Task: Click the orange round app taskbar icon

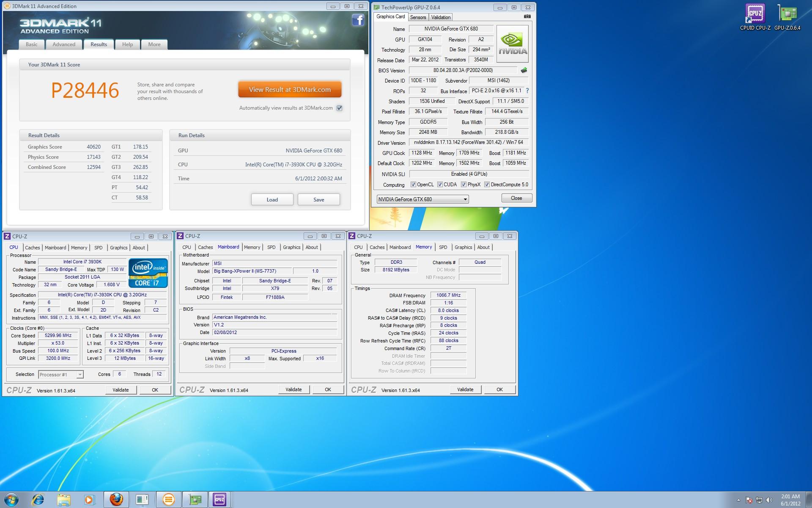Action: pyautogui.click(x=168, y=500)
